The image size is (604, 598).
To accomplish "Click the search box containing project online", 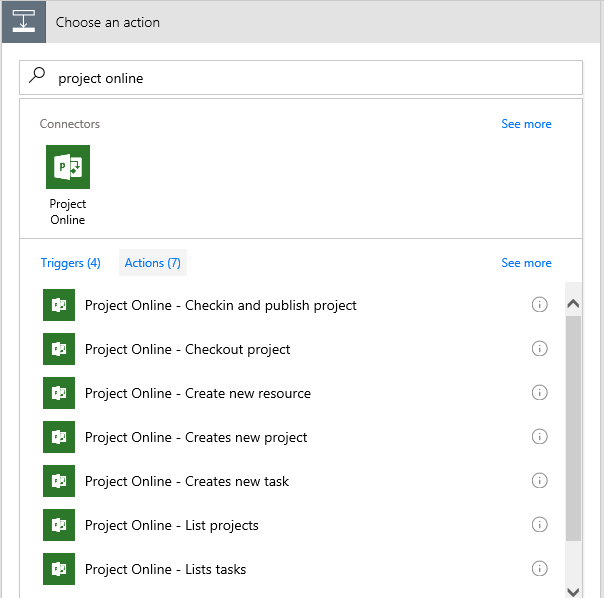I will point(301,77).
